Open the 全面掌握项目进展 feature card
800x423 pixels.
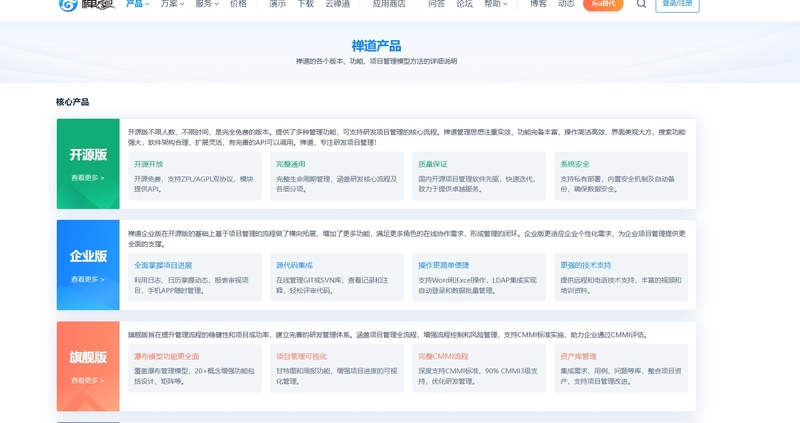195,278
